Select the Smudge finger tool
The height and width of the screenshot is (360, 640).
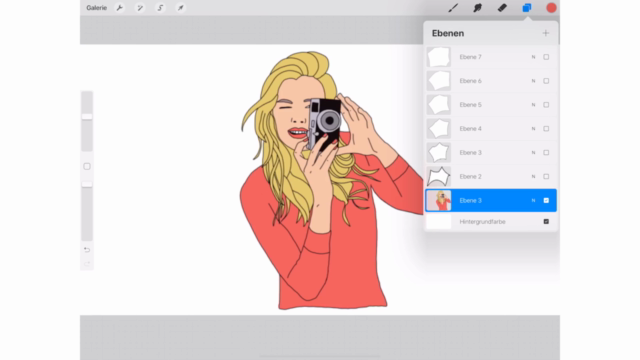tap(478, 8)
